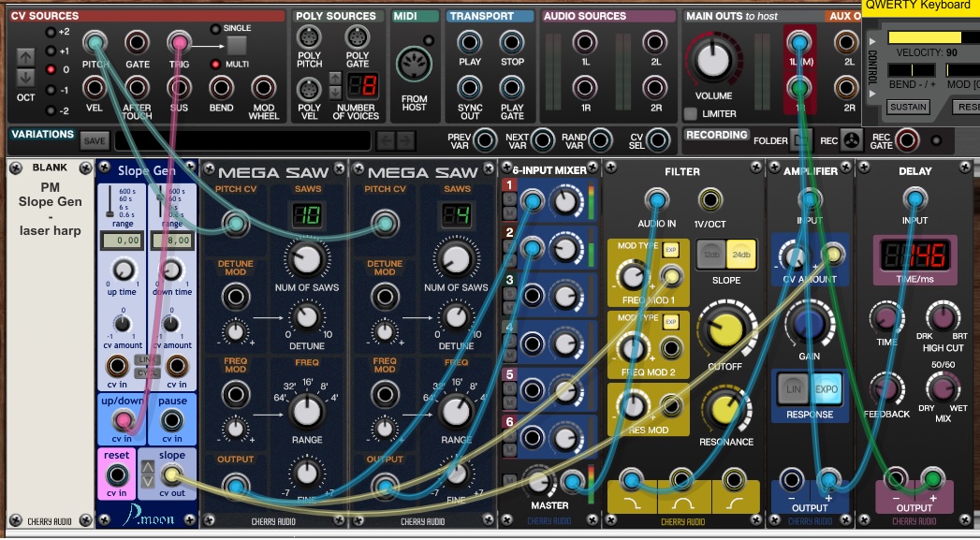Click the variations SAVE button
Image resolution: width=980 pixels, height=540 pixels.
[x=94, y=140]
